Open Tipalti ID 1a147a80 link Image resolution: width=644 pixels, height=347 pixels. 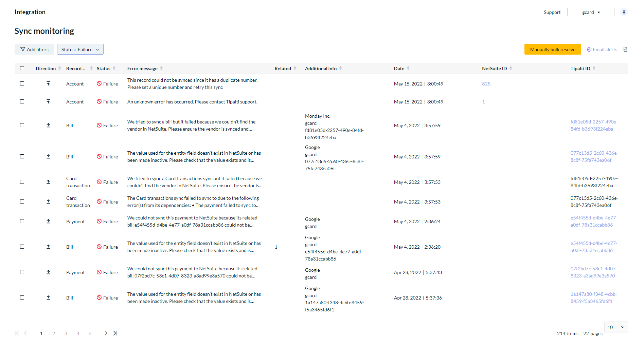(x=594, y=297)
